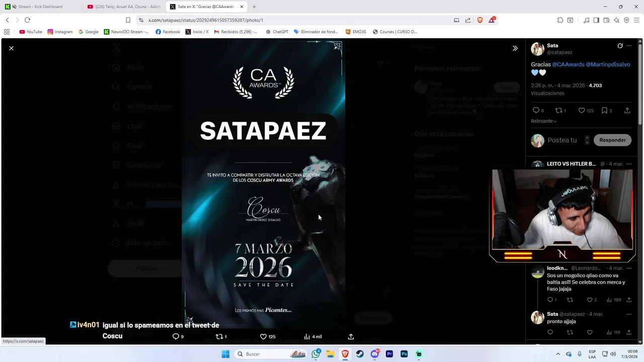This screenshot has height=362, width=644.
Task: Click the address bar URL
Action: click(x=206, y=20)
